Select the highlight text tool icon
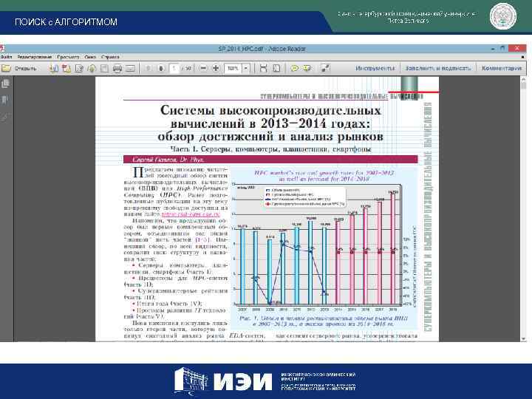Image resolution: width=532 pixels, height=399 pixels. [x=307, y=69]
